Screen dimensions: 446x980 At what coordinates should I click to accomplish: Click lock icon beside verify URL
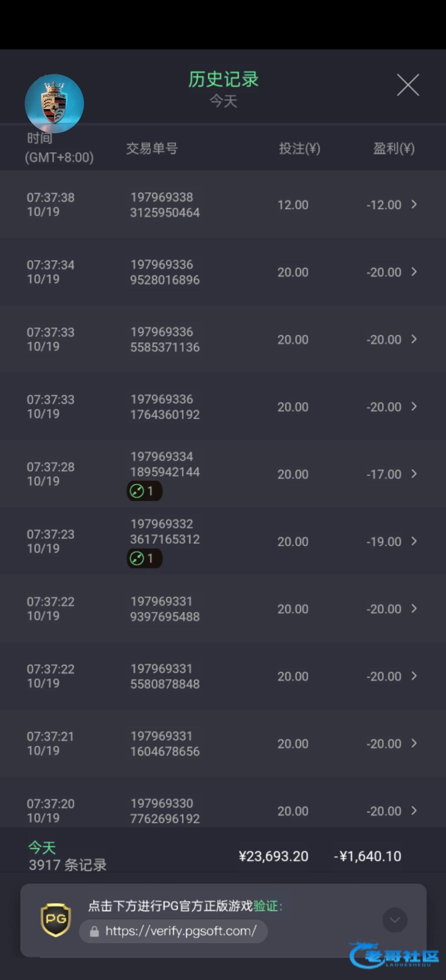pyautogui.click(x=94, y=931)
